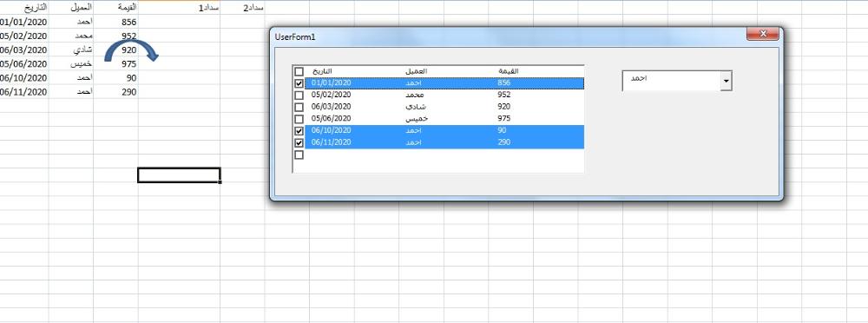Image resolution: width=868 pixels, height=323 pixels.
Task: Select spreadsheet cell with date 05/06/2020
Action: (x=23, y=63)
